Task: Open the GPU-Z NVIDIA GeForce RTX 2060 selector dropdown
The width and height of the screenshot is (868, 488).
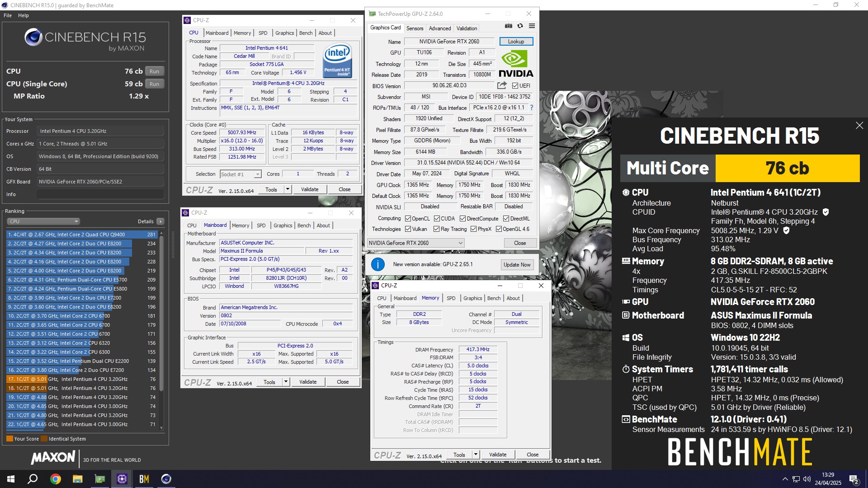Action: point(415,243)
